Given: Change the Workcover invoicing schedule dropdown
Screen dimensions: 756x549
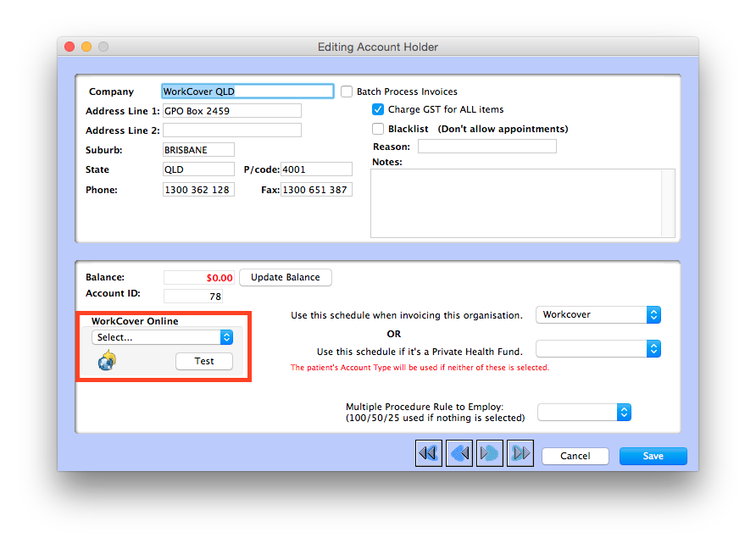Looking at the screenshot, I should coord(598,314).
